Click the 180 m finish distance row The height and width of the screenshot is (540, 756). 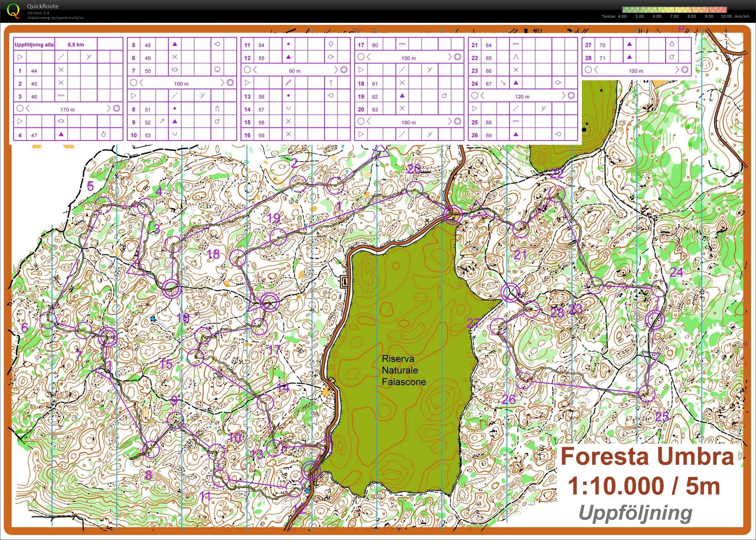pyautogui.click(x=409, y=122)
